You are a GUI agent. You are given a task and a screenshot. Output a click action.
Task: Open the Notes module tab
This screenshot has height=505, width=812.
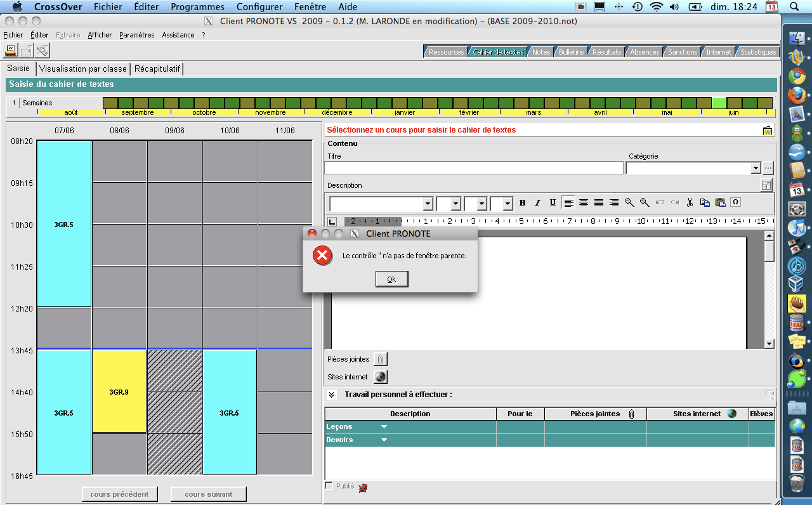coord(541,52)
